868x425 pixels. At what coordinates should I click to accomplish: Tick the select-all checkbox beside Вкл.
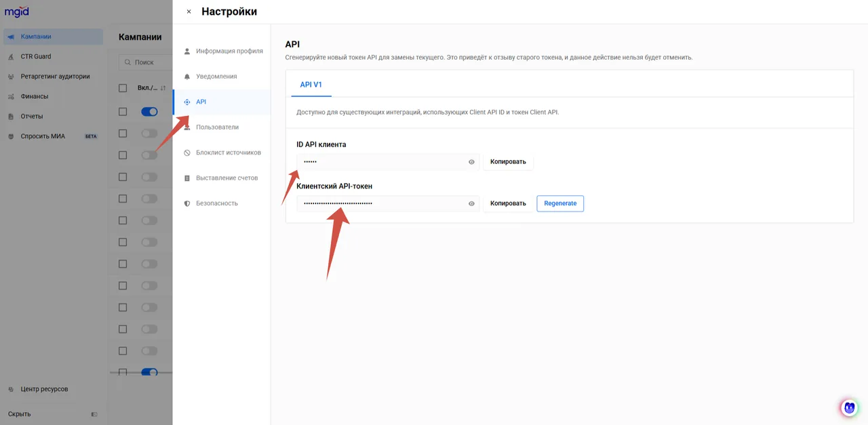[x=123, y=88]
